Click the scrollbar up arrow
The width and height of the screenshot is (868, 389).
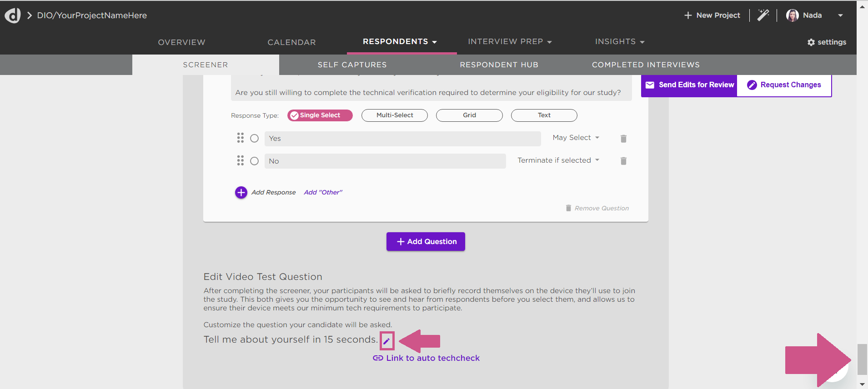[x=862, y=7]
